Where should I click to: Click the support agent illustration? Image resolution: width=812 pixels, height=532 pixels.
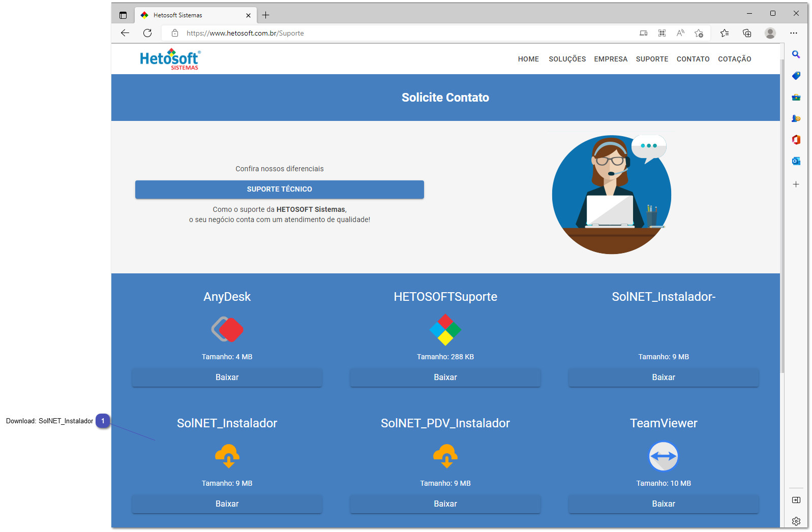(612, 194)
